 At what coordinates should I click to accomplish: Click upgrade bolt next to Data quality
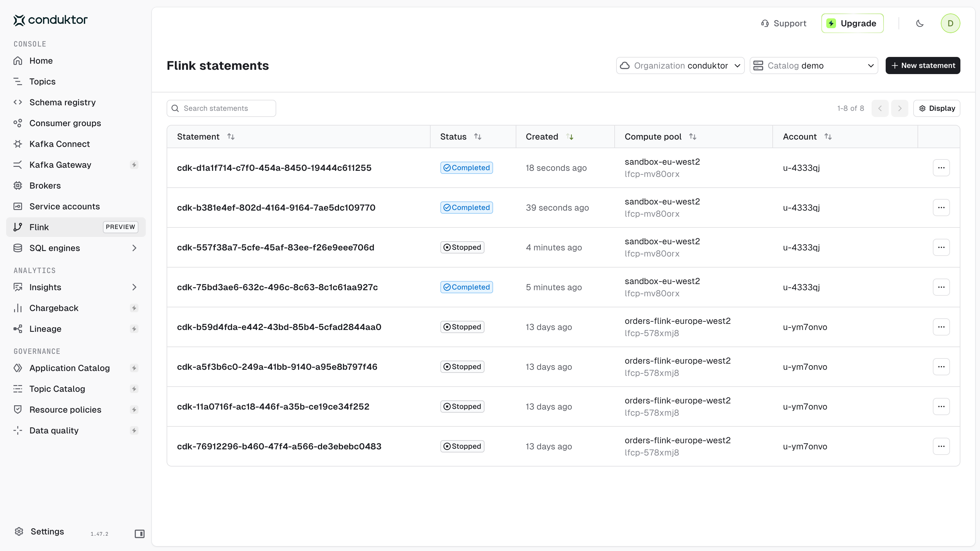pyautogui.click(x=134, y=430)
